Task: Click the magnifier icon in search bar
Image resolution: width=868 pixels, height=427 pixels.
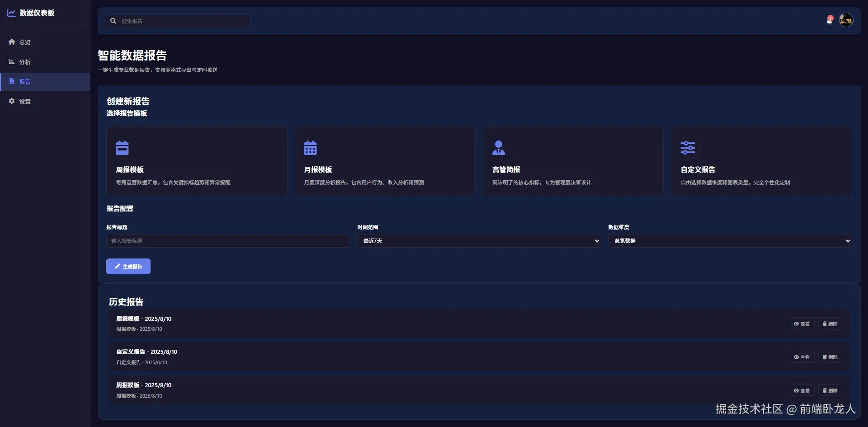Action: coord(113,21)
